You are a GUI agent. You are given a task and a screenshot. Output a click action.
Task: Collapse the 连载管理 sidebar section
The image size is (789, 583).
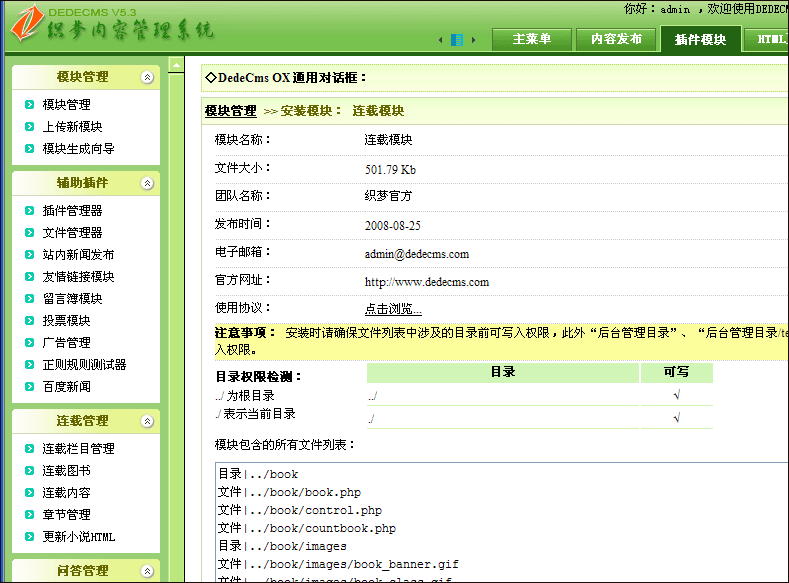148,421
